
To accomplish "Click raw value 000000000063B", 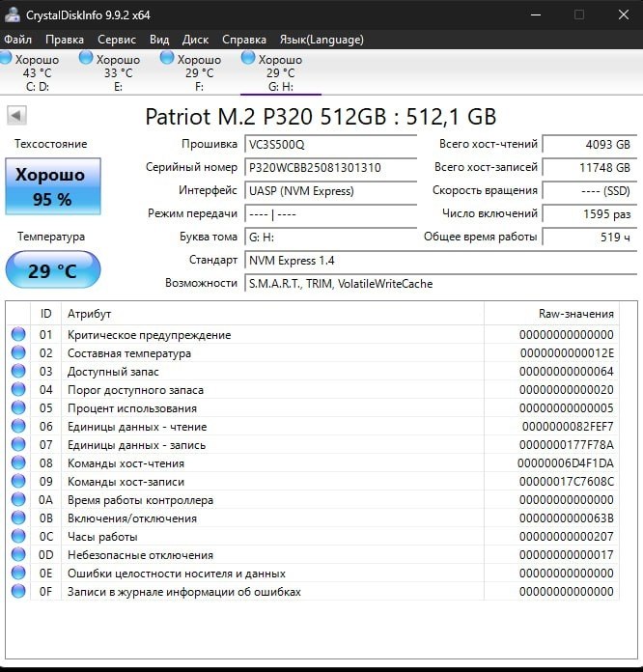I will 567,518.
